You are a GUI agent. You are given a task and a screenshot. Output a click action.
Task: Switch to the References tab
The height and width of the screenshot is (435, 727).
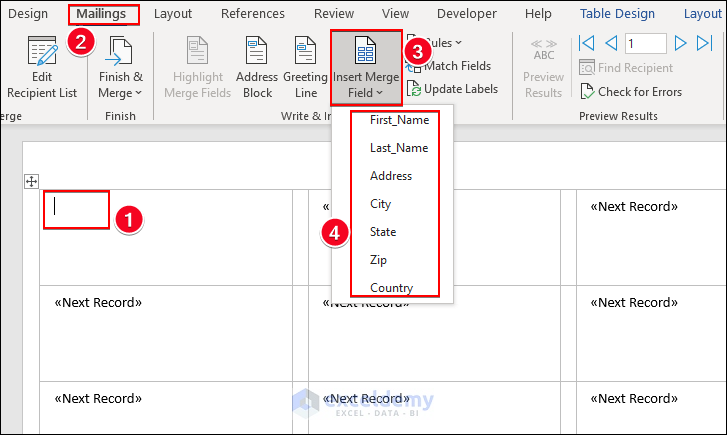coord(252,14)
